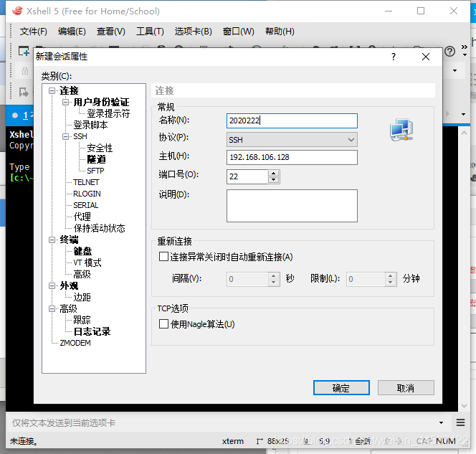476x454 pixels.
Task: Select 日志记录 in category tree
Action: point(92,331)
